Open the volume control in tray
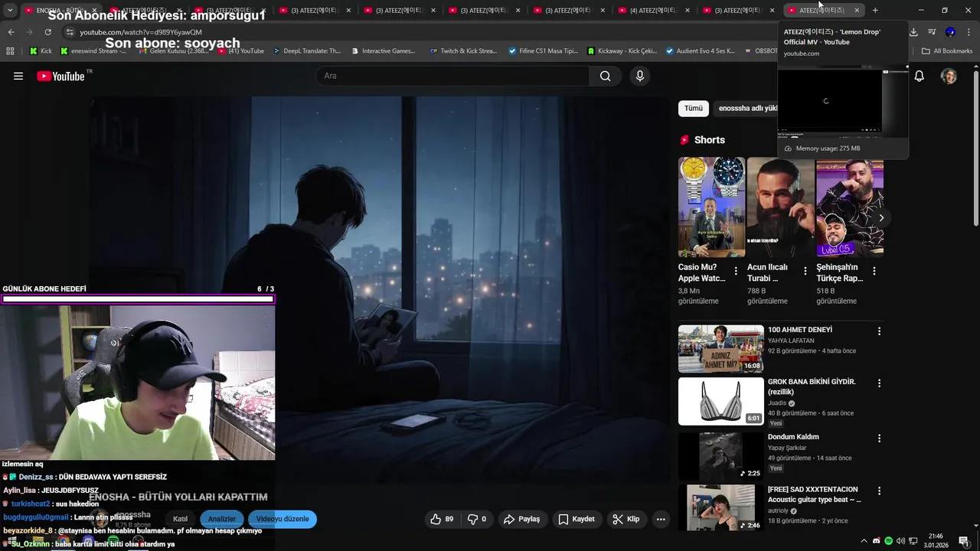This screenshot has width=980, height=551. (x=900, y=541)
